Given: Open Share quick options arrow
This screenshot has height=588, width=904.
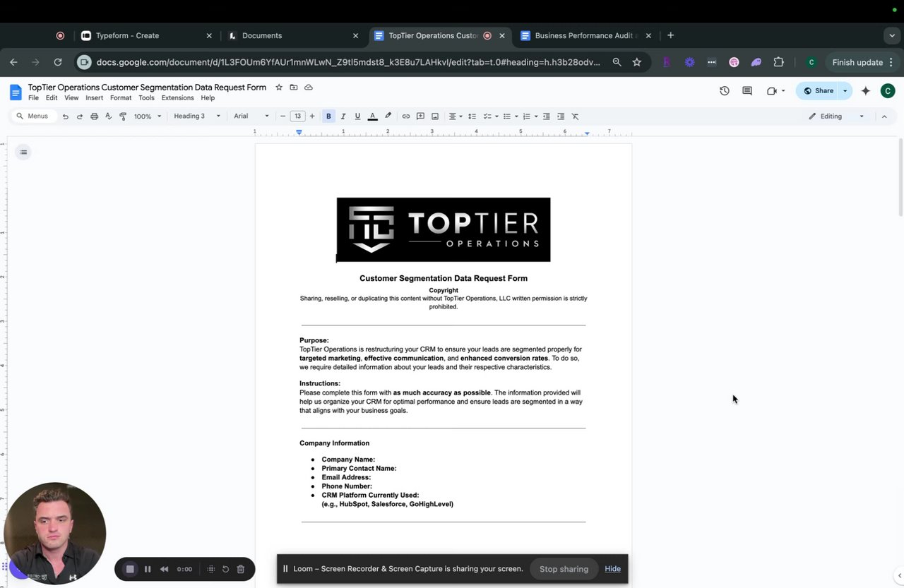Looking at the screenshot, I should (x=845, y=90).
